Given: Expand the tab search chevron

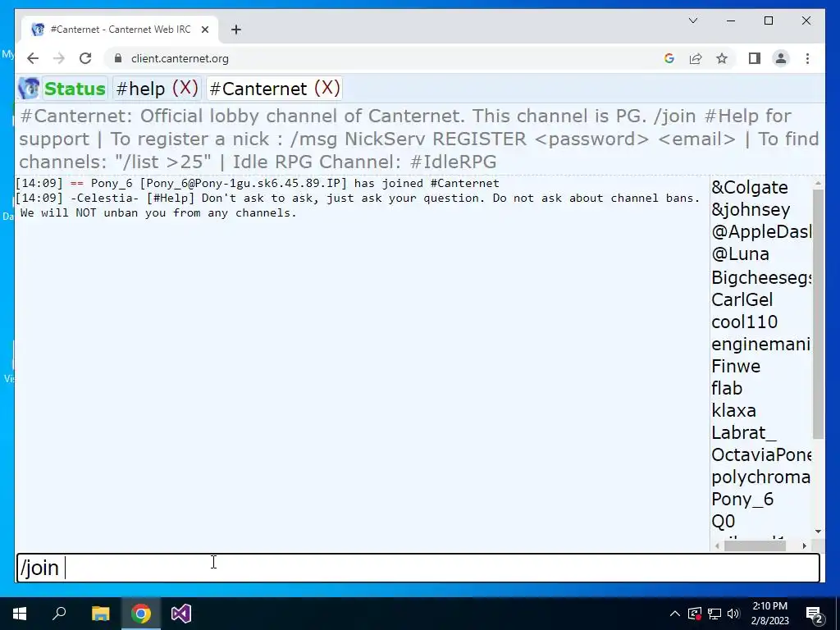Looking at the screenshot, I should tap(692, 21).
